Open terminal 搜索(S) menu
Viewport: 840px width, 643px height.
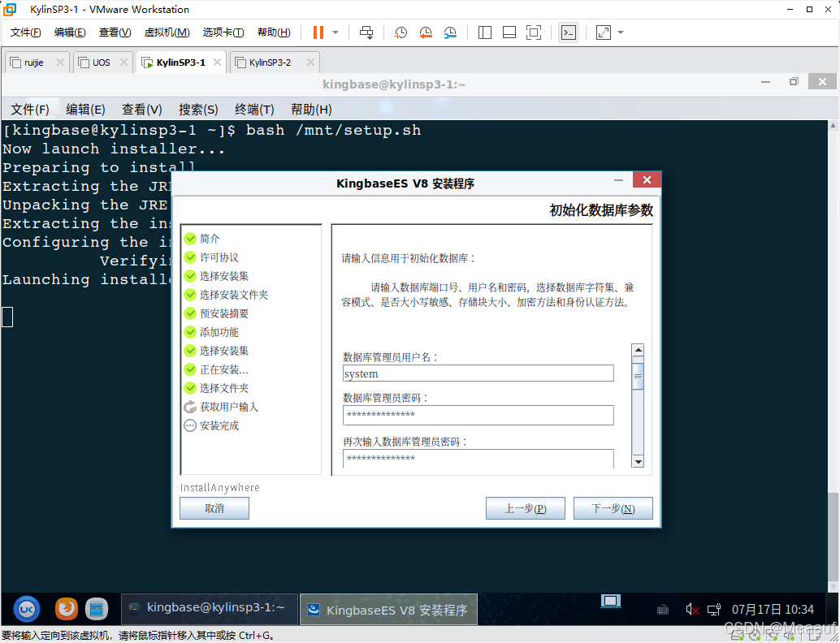(198, 110)
